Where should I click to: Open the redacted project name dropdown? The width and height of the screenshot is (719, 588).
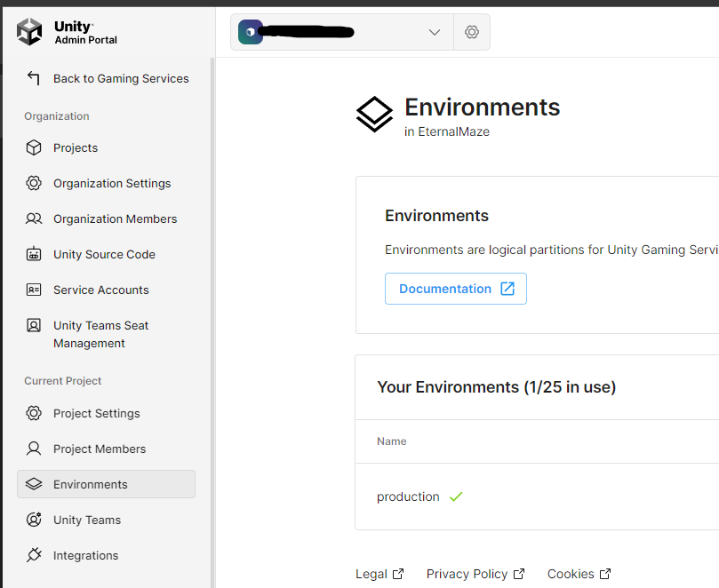click(x=342, y=32)
